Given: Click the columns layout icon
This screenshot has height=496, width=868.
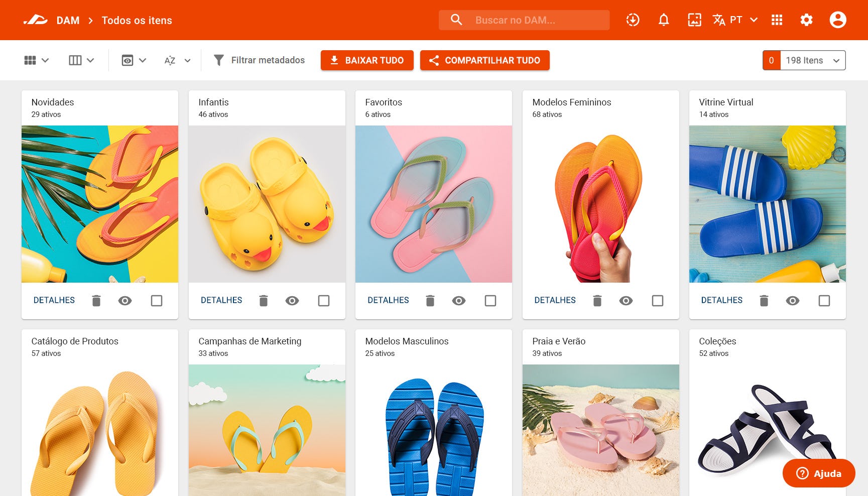Looking at the screenshot, I should coord(75,60).
